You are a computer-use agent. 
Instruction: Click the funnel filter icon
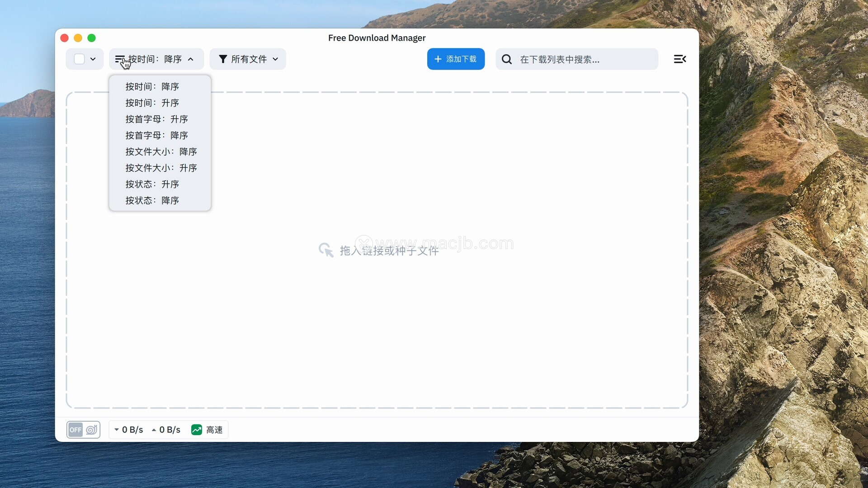pyautogui.click(x=222, y=59)
